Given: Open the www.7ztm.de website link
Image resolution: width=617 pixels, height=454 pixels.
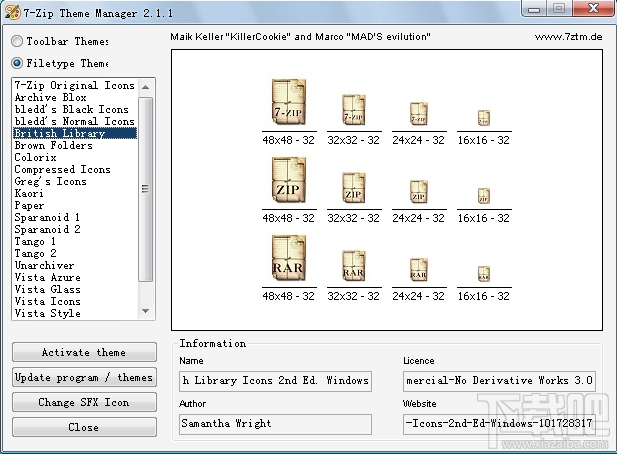Looking at the screenshot, I should [569, 37].
